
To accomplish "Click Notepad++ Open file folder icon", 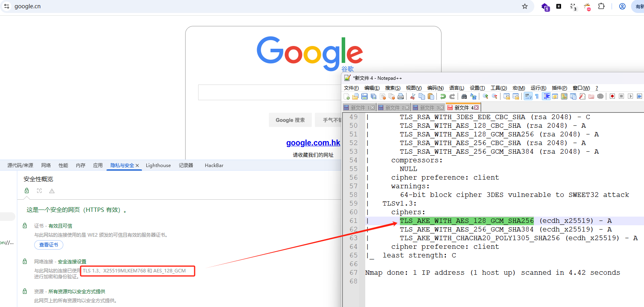I will [x=355, y=96].
